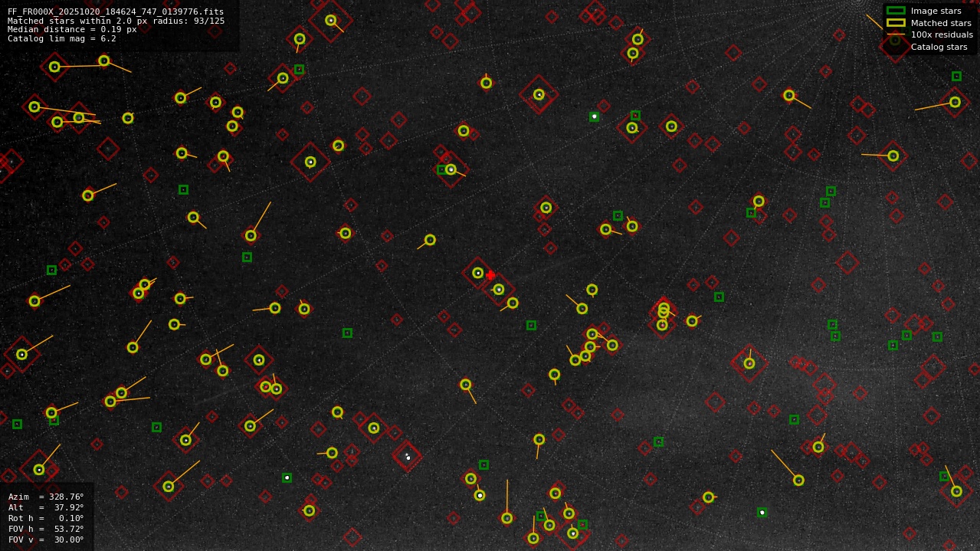This screenshot has height=551, width=980.
Task: Click the 'Matched stars' legend label
Action: point(941,23)
